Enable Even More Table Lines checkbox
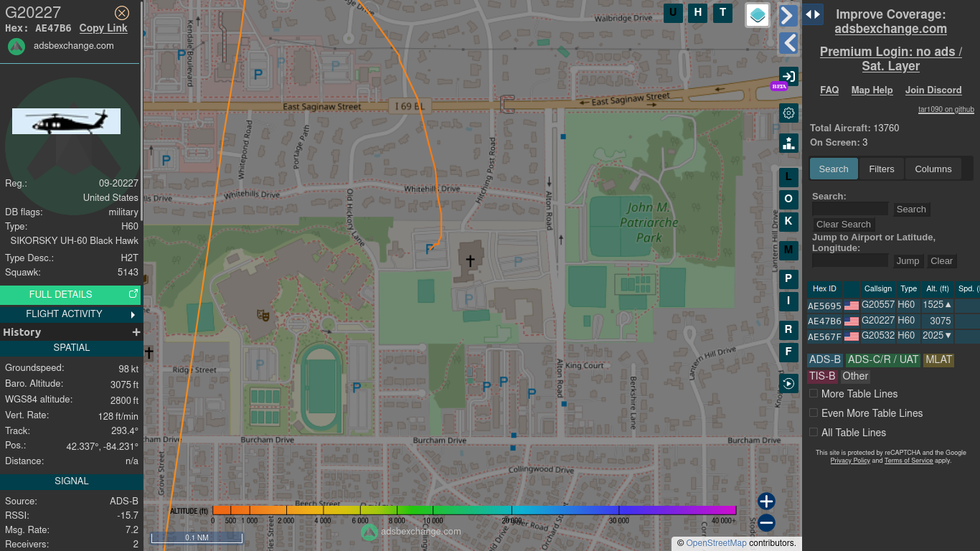The image size is (980, 551). pyautogui.click(x=814, y=413)
